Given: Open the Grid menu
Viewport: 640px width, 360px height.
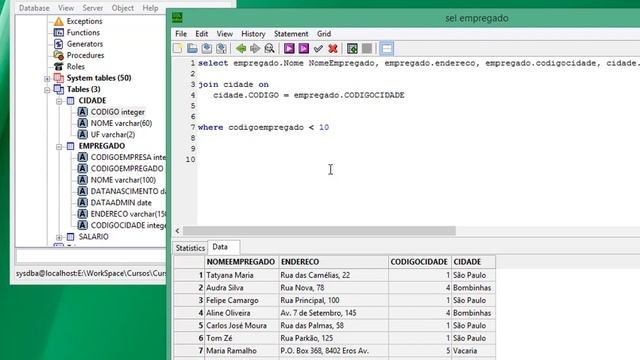Looking at the screenshot, I should coord(324,34).
